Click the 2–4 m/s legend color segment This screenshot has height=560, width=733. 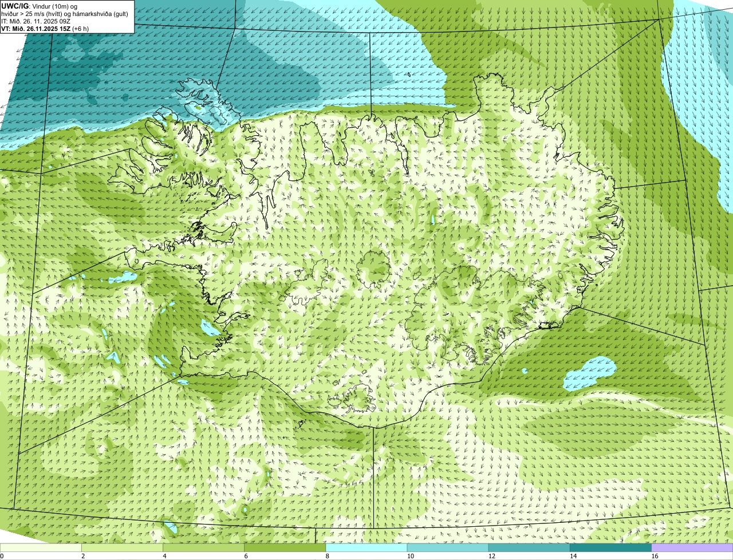[x=122, y=548]
